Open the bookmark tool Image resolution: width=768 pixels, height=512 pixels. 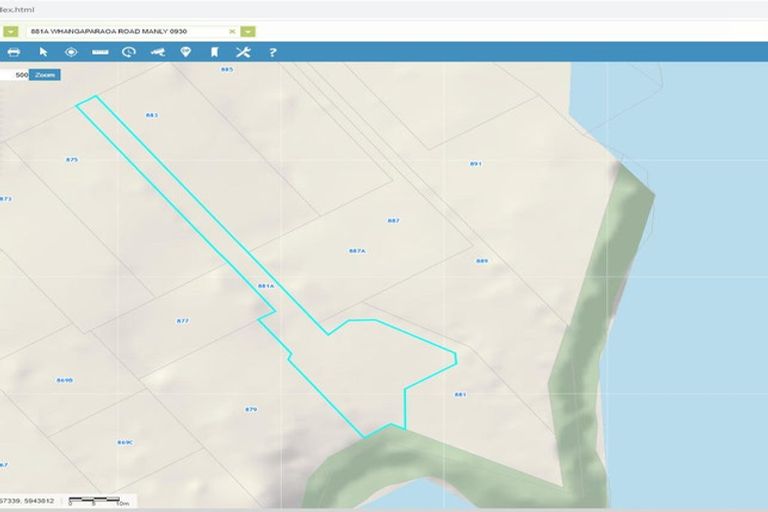pos(213,52)
